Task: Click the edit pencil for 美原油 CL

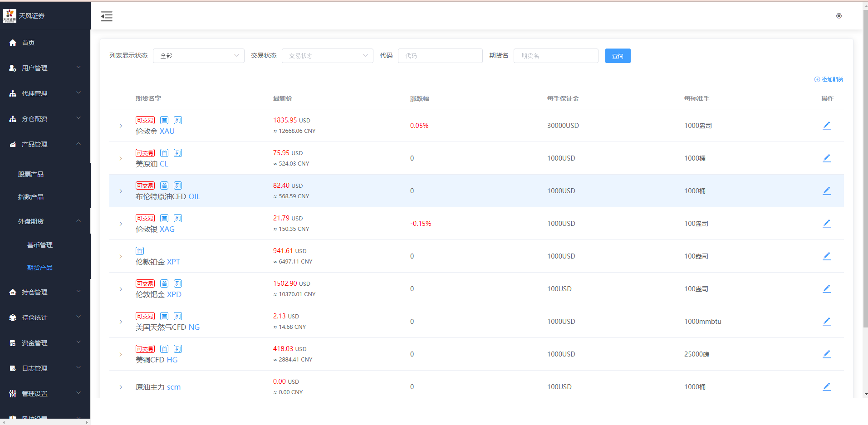Action: [x=826, y=158]
